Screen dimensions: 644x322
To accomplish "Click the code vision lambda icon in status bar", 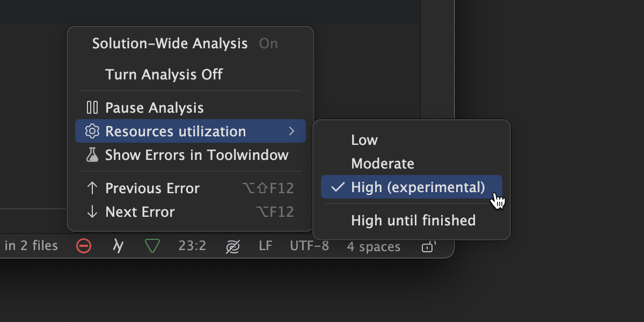I will (x=118, y=246).
